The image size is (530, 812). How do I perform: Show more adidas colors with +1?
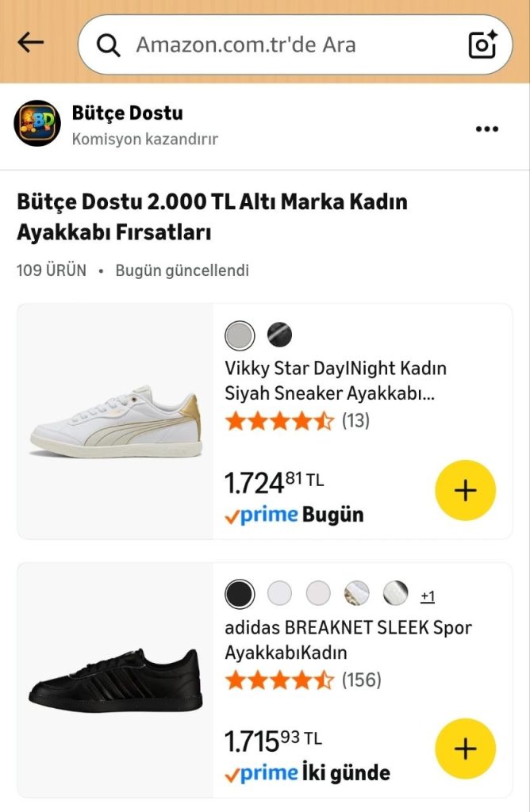pos(428,596)
